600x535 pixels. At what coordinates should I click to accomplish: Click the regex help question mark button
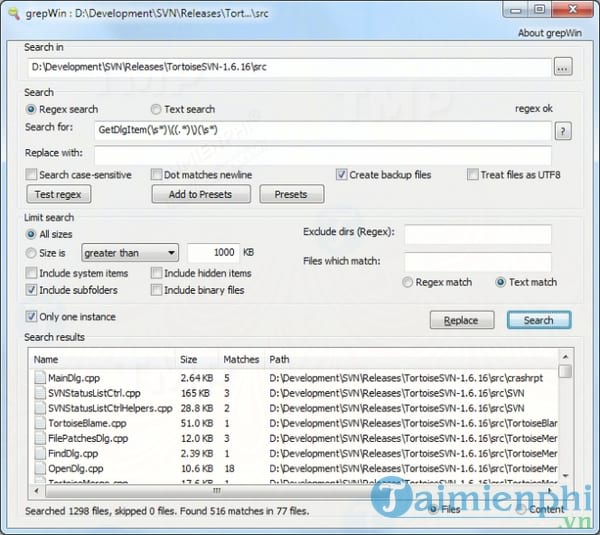[x=563, y=131]
